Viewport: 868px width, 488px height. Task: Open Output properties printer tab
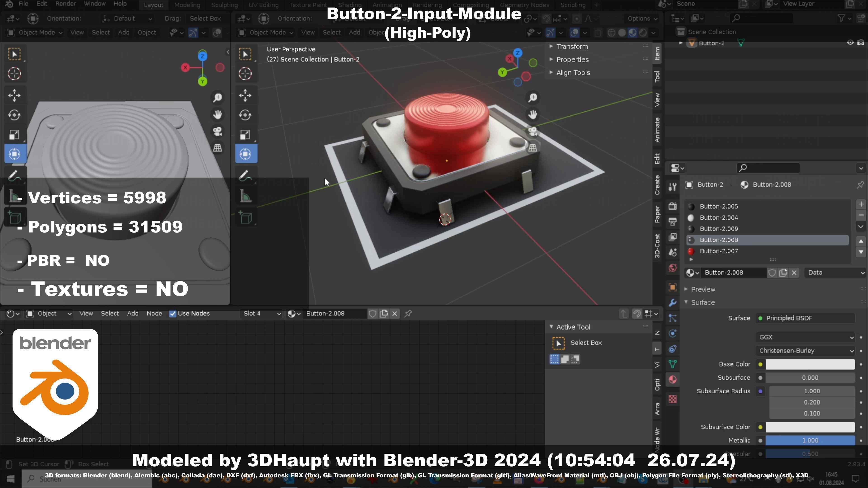672,221
